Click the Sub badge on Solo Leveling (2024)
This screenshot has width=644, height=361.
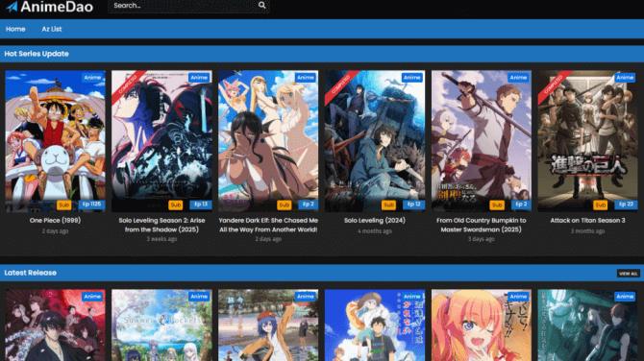(388, 205)
